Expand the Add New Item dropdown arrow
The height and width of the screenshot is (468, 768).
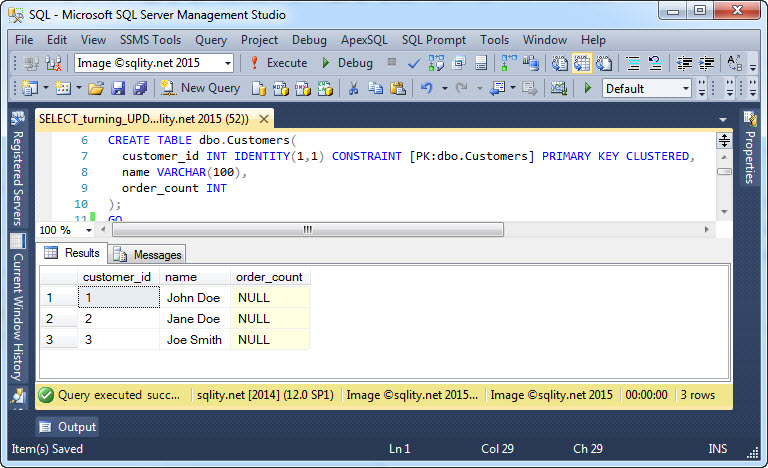pos(78,89)
